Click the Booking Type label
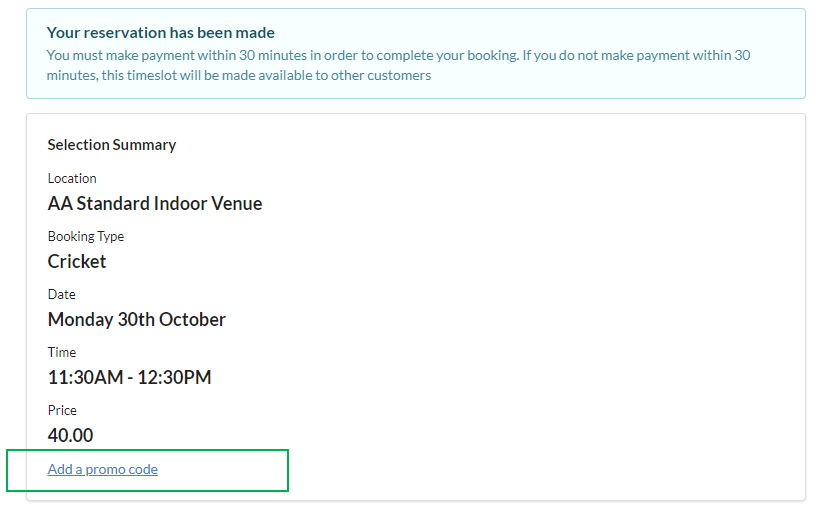The height and width of the screenshot is (515, 823). (85, 236)
